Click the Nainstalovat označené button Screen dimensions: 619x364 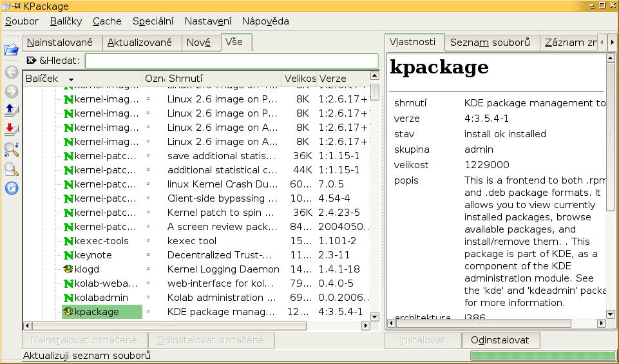point(84,340)
